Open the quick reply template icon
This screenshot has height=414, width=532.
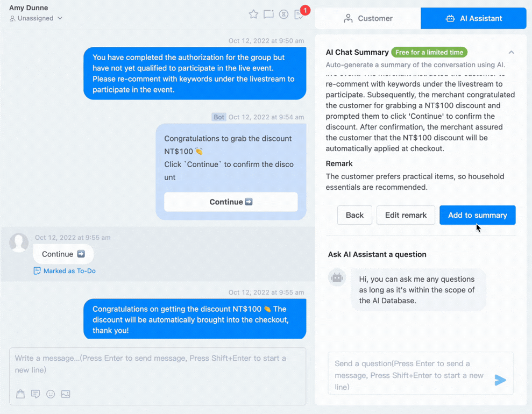point(36,394)
